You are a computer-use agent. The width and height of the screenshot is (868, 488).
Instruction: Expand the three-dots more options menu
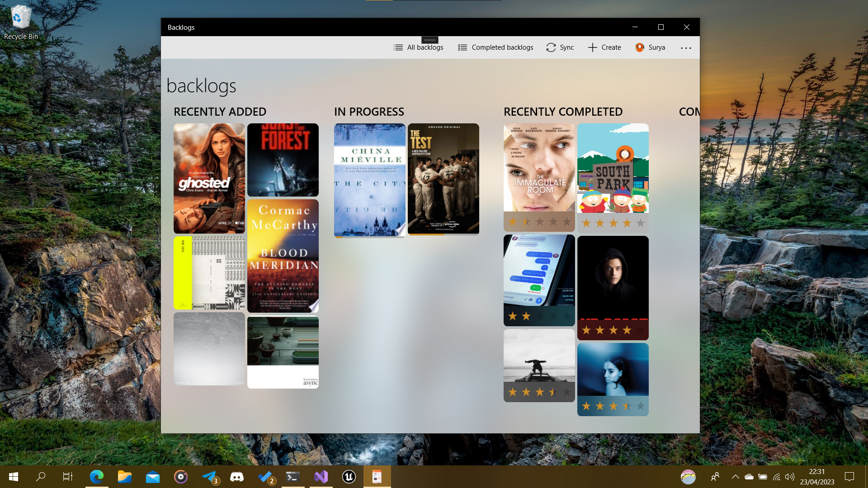pos(686,48)
